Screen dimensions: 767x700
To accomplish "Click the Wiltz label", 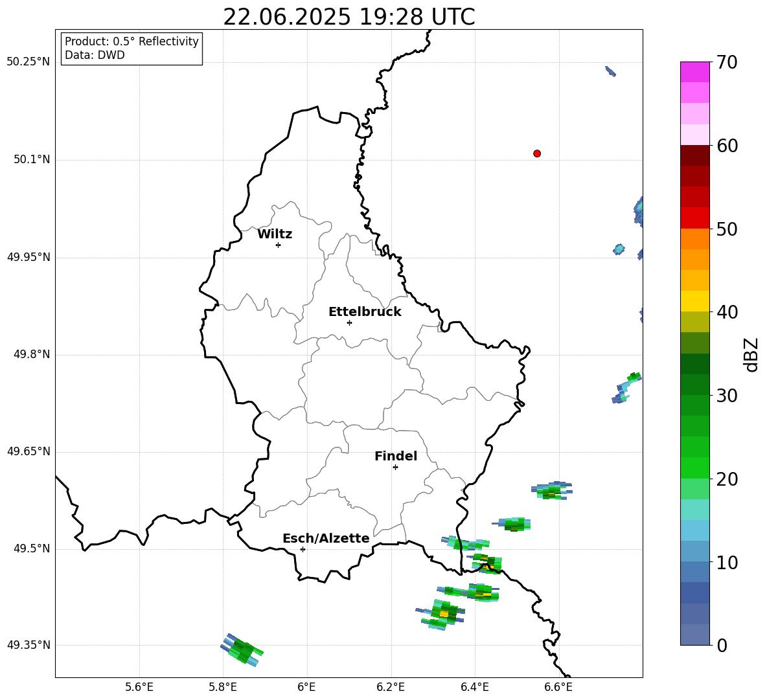I will 275,234.
